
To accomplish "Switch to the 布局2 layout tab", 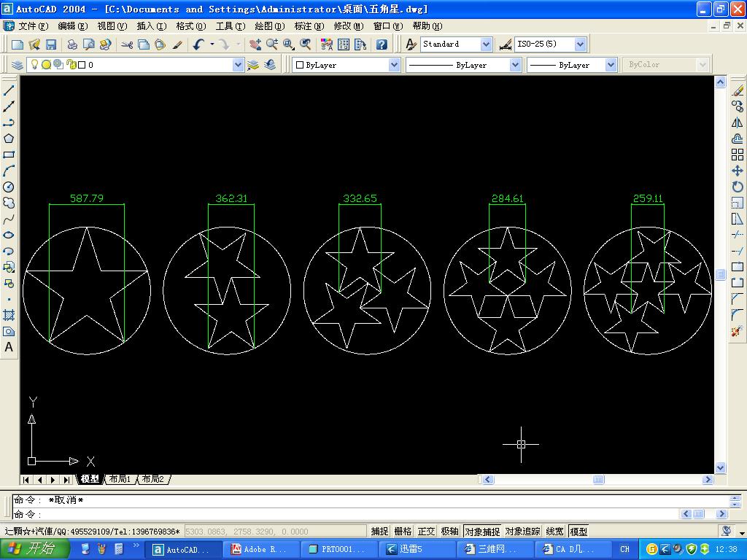I will click(153, 478).
